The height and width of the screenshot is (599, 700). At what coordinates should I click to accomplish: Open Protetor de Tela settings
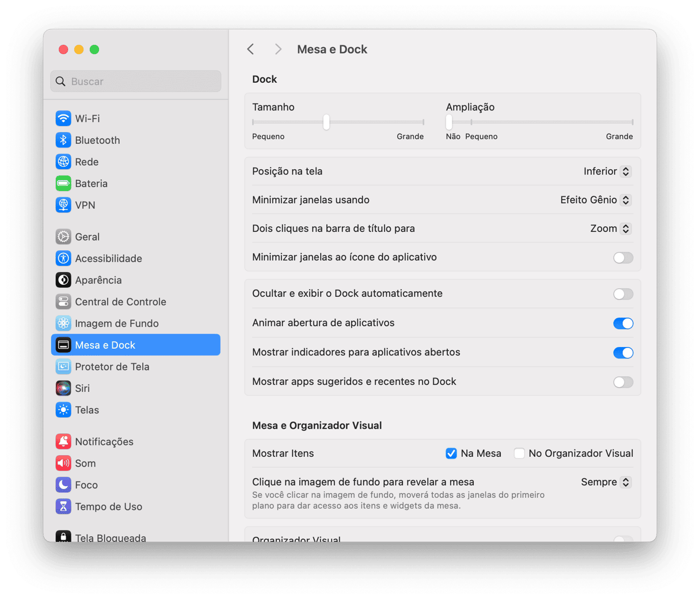click(136, 367)
